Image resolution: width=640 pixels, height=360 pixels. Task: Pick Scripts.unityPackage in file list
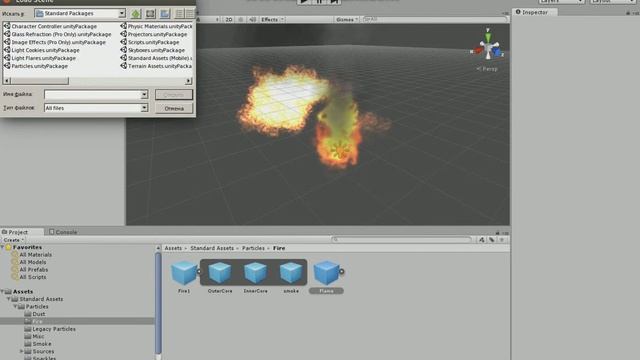[x=149, y=42]
